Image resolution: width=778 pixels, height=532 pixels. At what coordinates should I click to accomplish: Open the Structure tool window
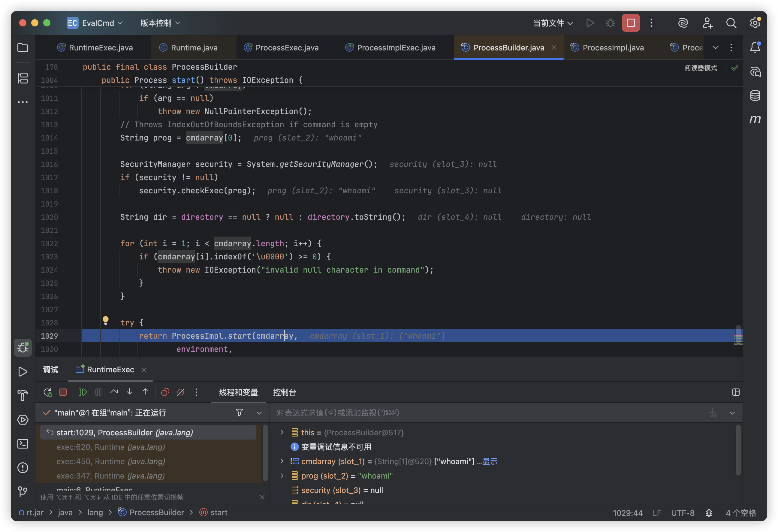(x=23, y=78)
